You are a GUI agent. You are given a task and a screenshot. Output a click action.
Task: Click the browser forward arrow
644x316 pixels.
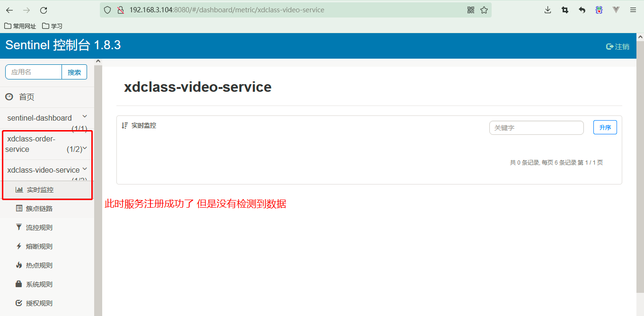[x=26, y=10]
